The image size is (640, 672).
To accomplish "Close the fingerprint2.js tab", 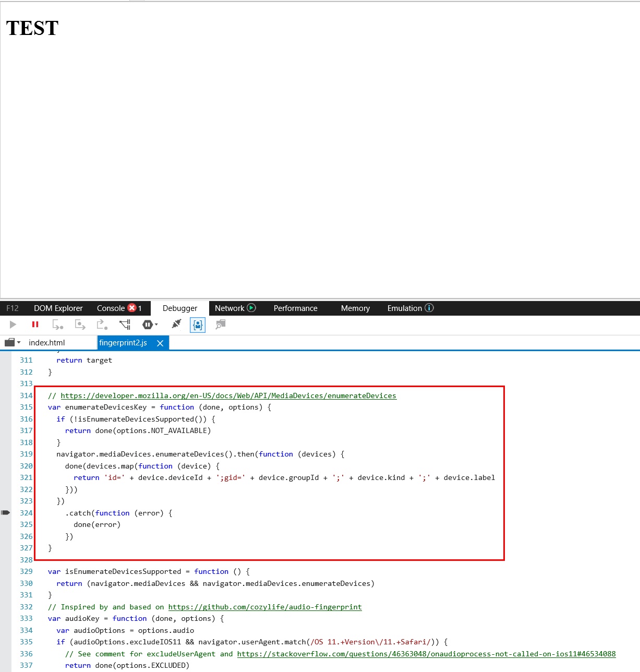I will click(x=161, y=343).
